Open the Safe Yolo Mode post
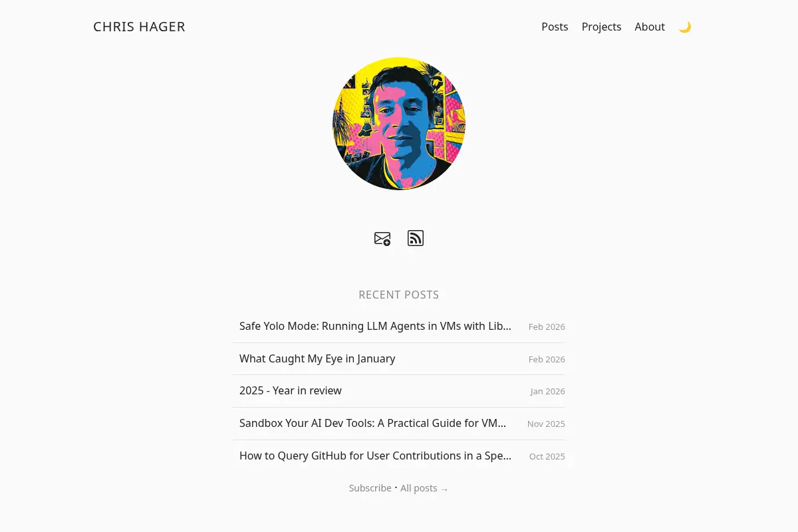Viewport: 798px width, 532px height. [x=375, y=327]
